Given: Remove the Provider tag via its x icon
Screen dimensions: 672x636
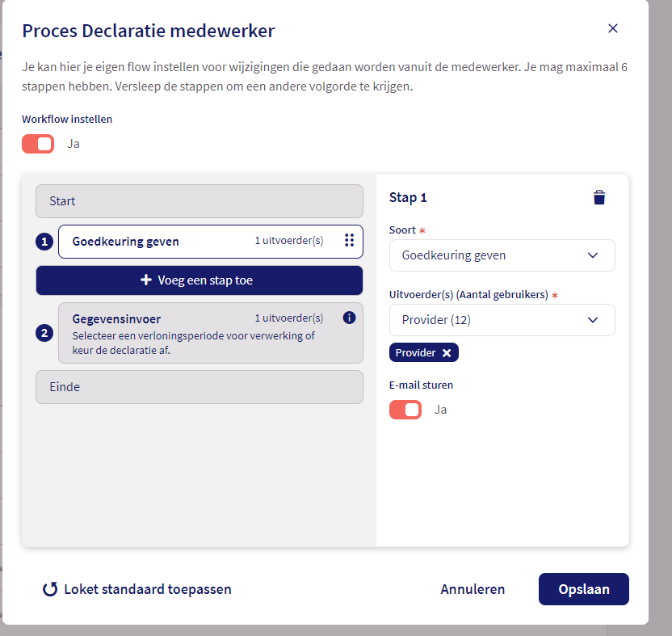Looking at the screenshot, I should tap(447, 353).
